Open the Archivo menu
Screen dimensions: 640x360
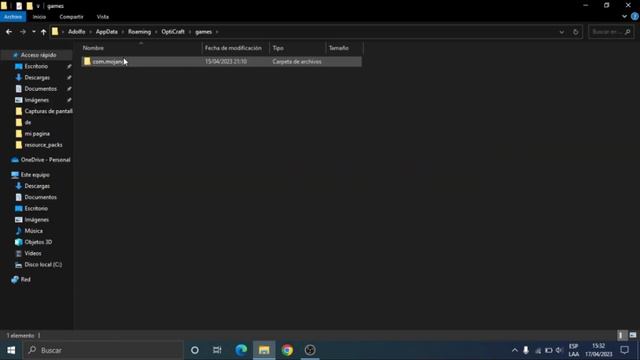[x=13, y=17]
